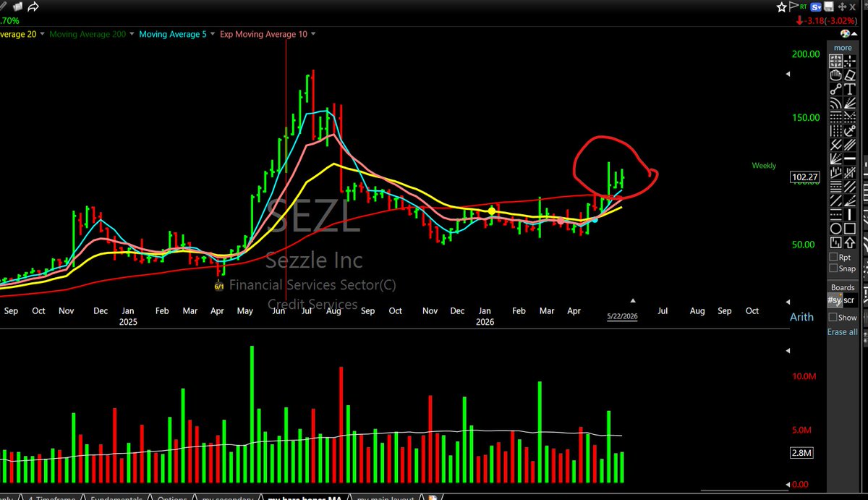Click the Exp Moving Average 10 label
Screen dimensions: 868x500
265,34
